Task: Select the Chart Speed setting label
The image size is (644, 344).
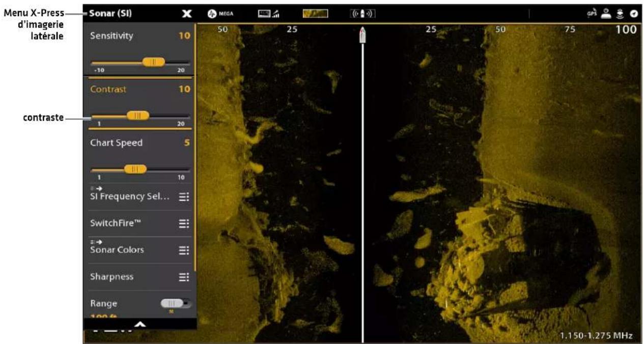Action: coord(116,143)
